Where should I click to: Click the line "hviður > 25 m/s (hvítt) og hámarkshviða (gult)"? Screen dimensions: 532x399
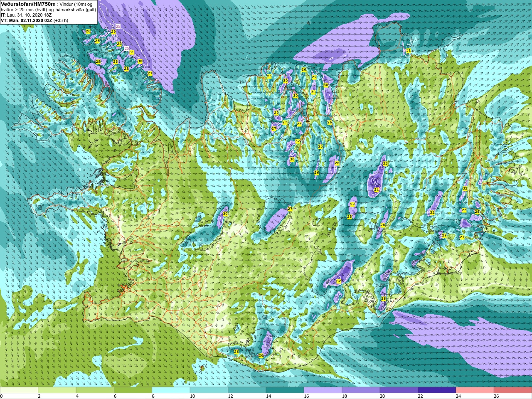pos(48,10)
